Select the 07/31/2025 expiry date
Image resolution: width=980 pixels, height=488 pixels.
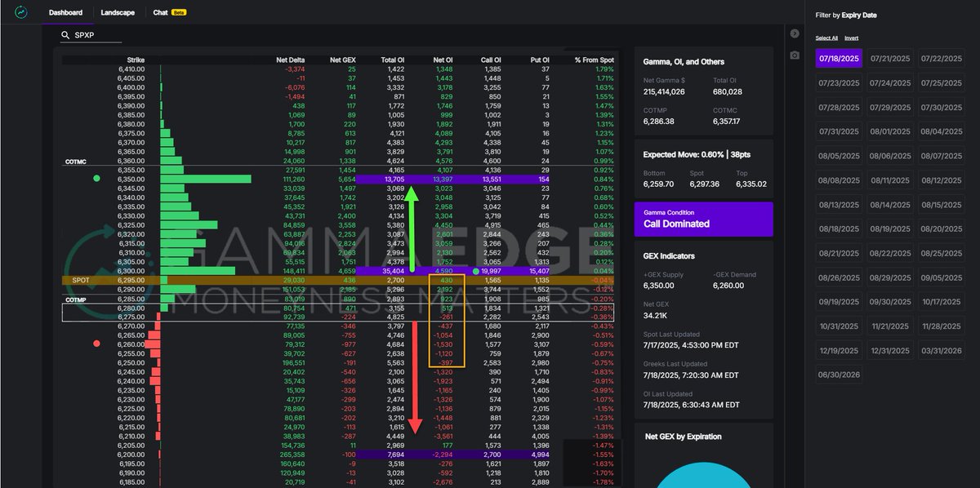tap(839, 131)
